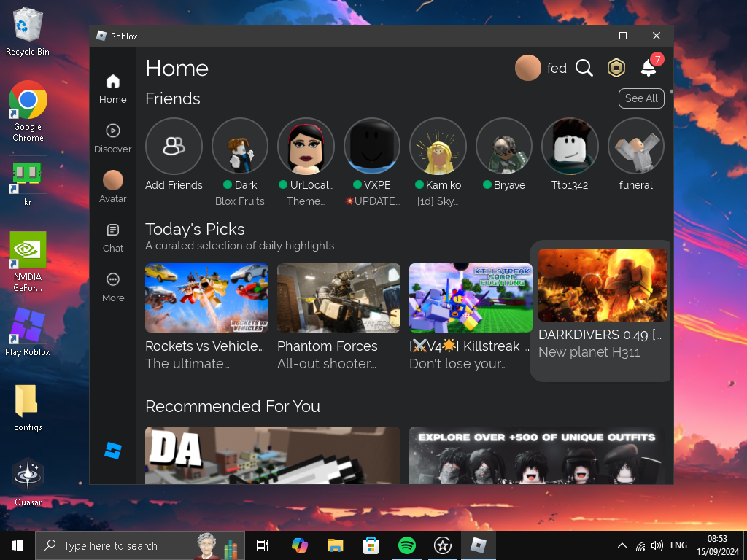The image size is (747, 560).
Task: Open Rockets vs Vehicles game thumbnail
Action: click(206, 297)
